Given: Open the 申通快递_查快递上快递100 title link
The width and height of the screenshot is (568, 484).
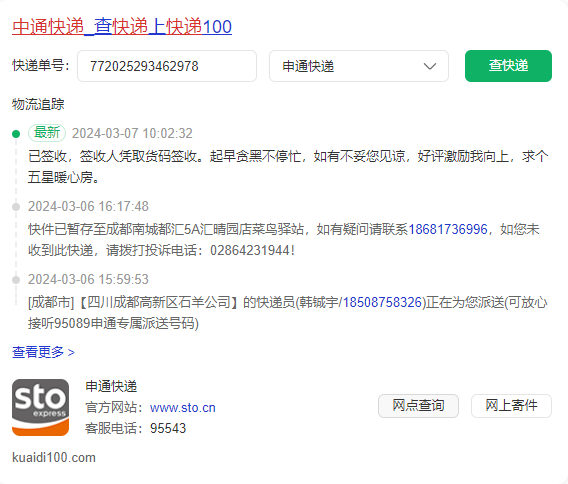Looking at the screenshot, I should pyautogui.click(x=122, y=27).
